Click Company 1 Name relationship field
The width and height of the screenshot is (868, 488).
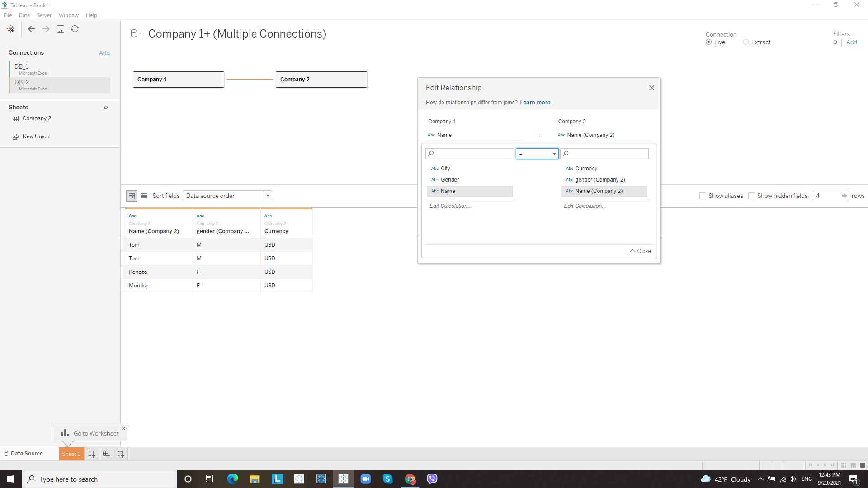pyautogui.click(x=474, y=135)
